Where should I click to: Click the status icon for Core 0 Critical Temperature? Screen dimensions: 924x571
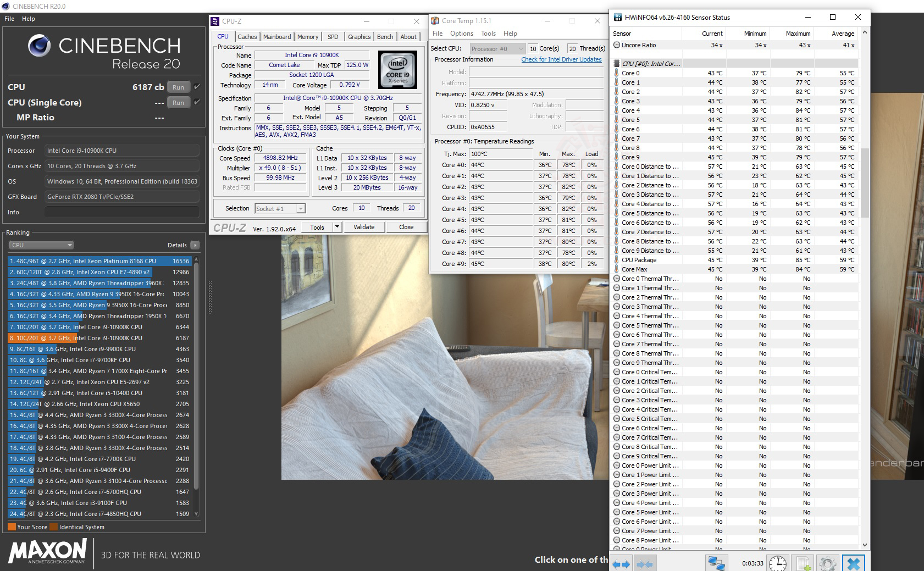617,372
